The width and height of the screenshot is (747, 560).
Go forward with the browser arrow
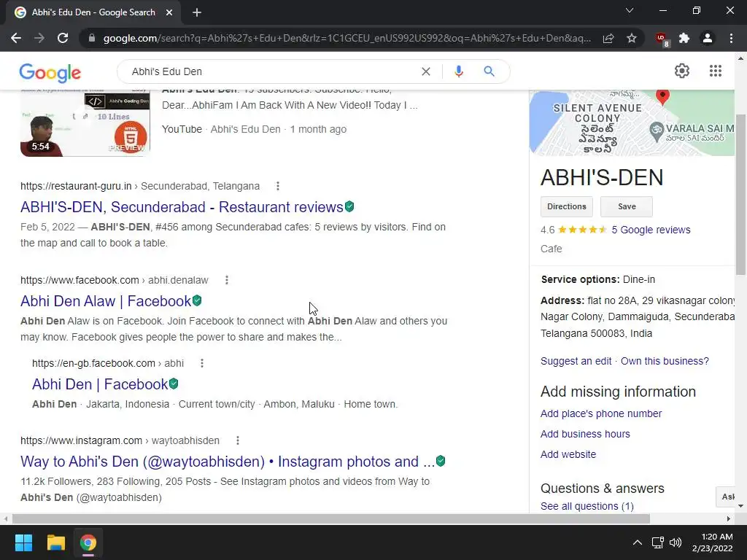[39, 38]
